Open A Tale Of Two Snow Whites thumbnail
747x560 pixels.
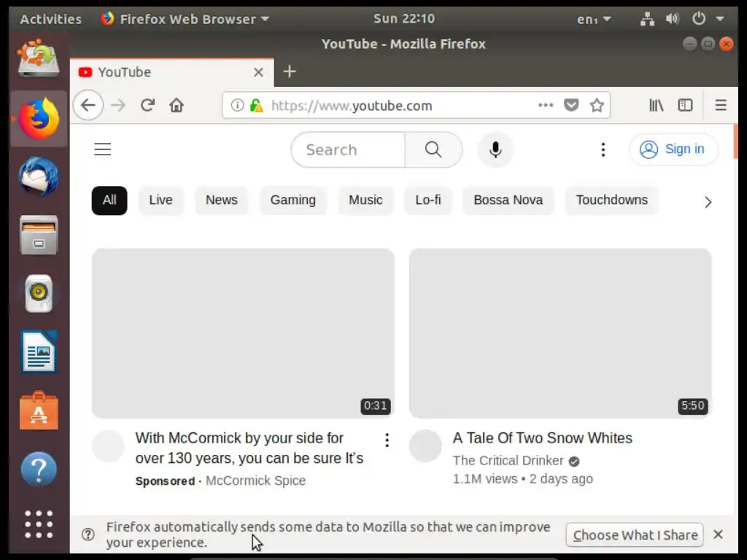(x=560, y=333)
